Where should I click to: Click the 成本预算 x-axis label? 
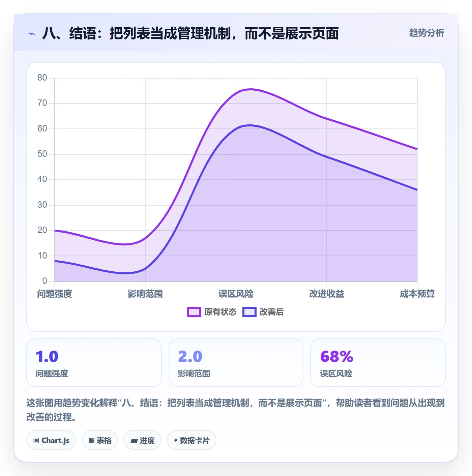417,294
